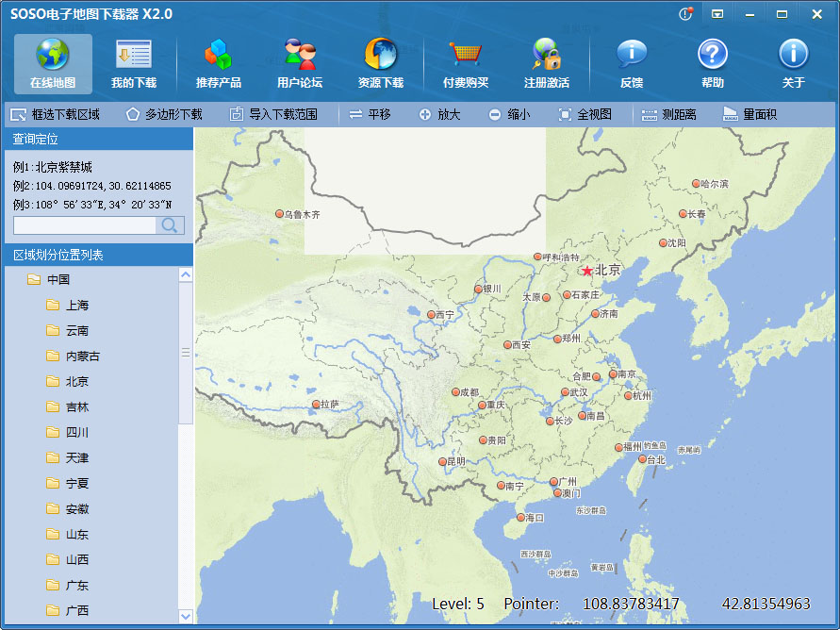This screenshot has height=630, width=840.
Task: Open 付费购买 shopping cart
Action: [x=466, y=64]
